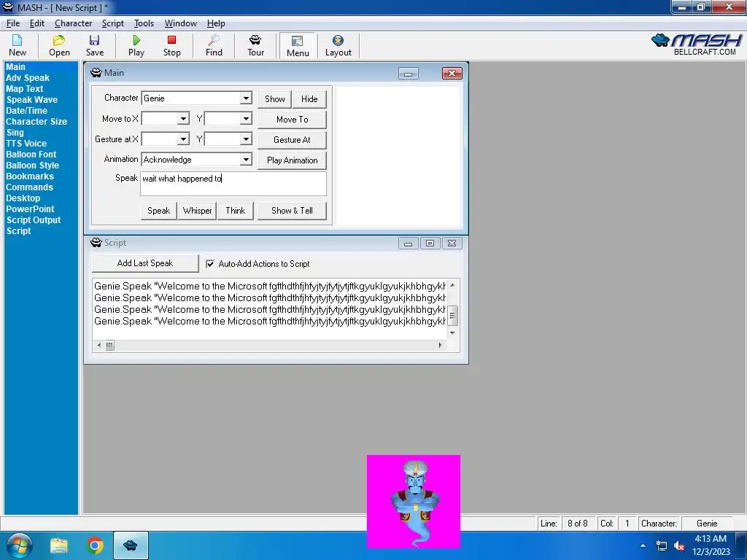
Task: Click the MASH Bellcraft.com logo
Action: 696,44
